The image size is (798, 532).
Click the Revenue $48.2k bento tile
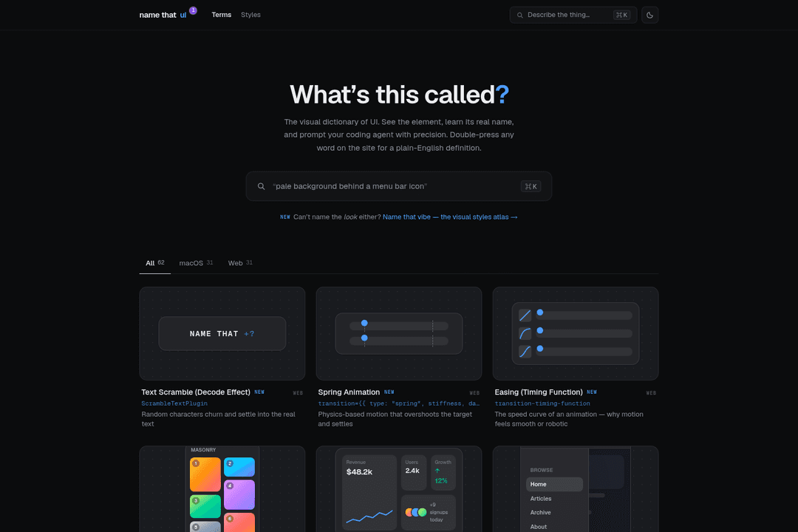point(369,492)
